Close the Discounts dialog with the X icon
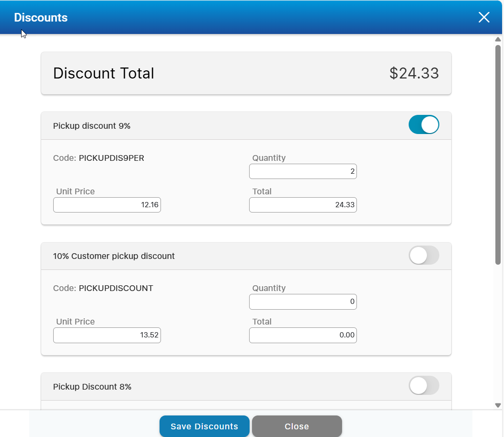 click(x=484, y=18)
